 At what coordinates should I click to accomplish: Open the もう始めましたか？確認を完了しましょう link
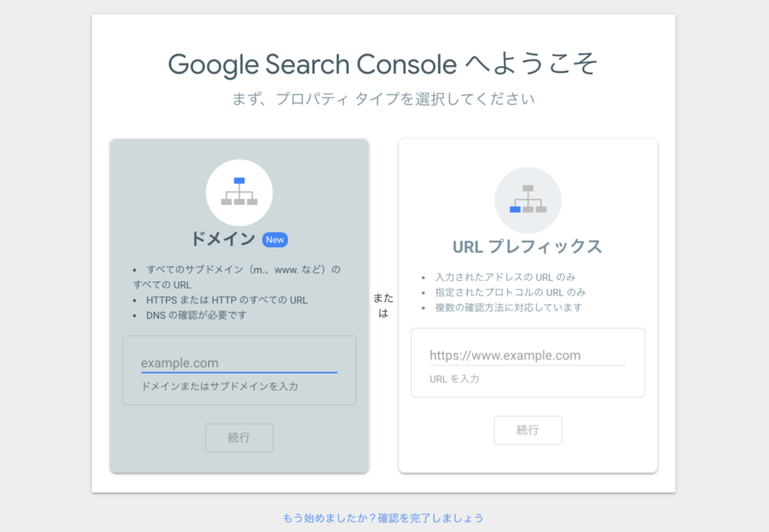(x=383, y=518)
